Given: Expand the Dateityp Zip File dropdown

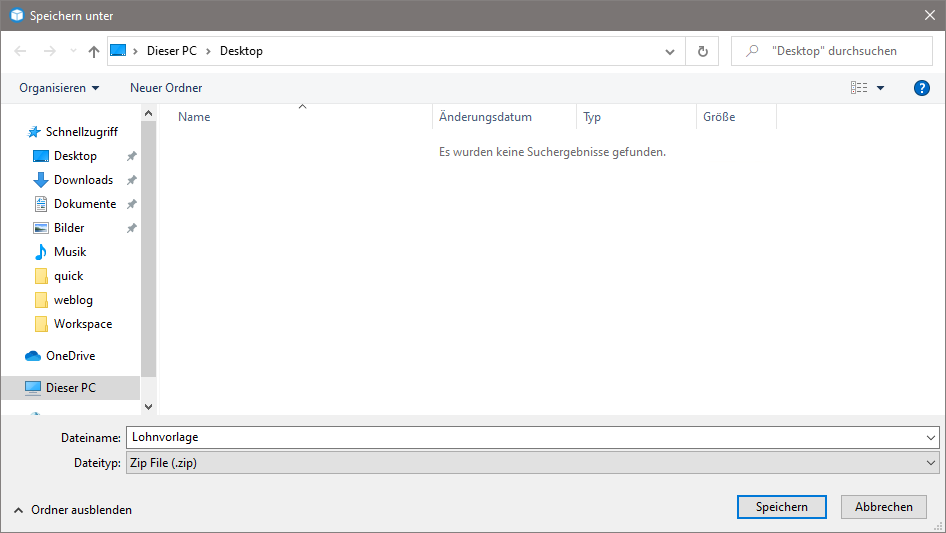Looking at the screenshot, I should click(x=931, y=463).
